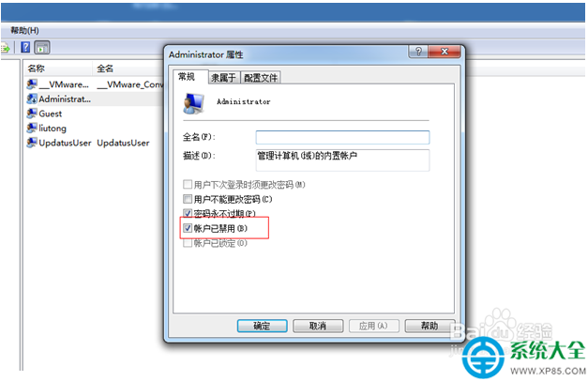Click the blue help question mark toolbar icon

click(25, 47)
